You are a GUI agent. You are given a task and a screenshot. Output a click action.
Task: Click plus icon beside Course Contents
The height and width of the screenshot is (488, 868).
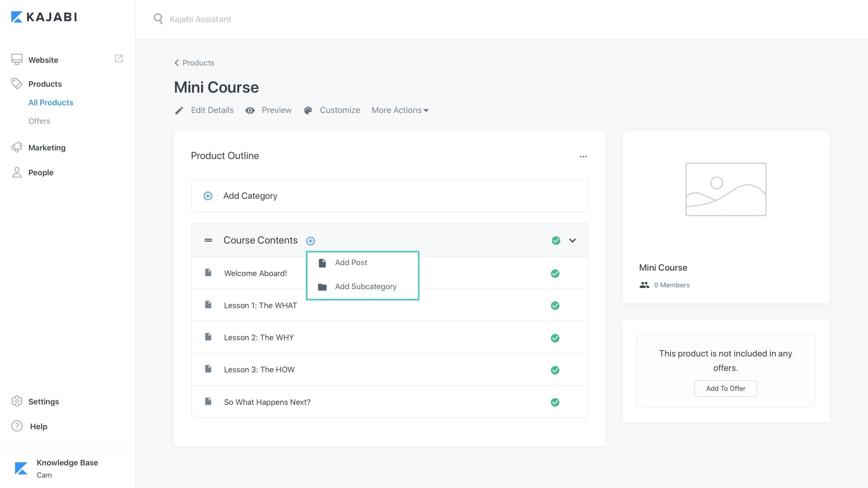tap(311, 241)
